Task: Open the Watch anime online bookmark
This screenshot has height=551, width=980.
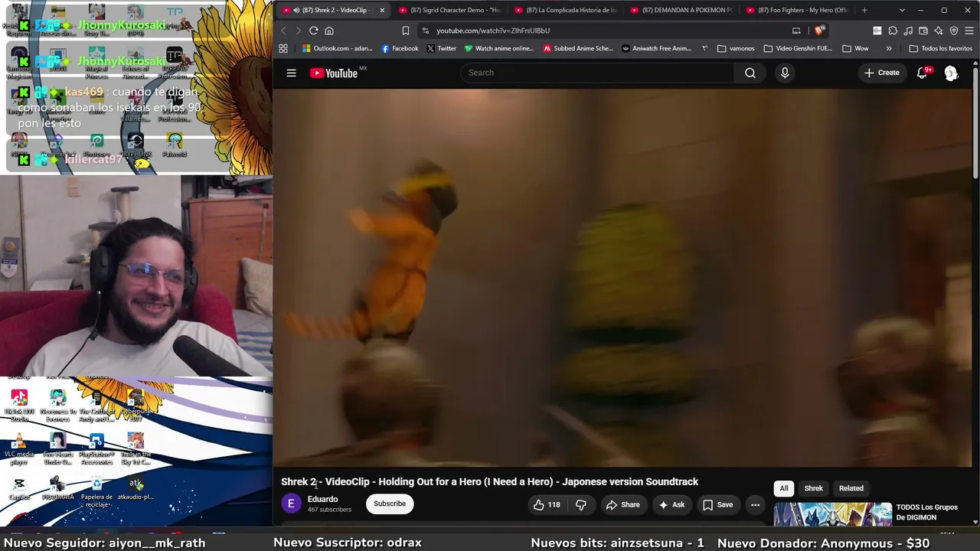Action: point(498,48)
